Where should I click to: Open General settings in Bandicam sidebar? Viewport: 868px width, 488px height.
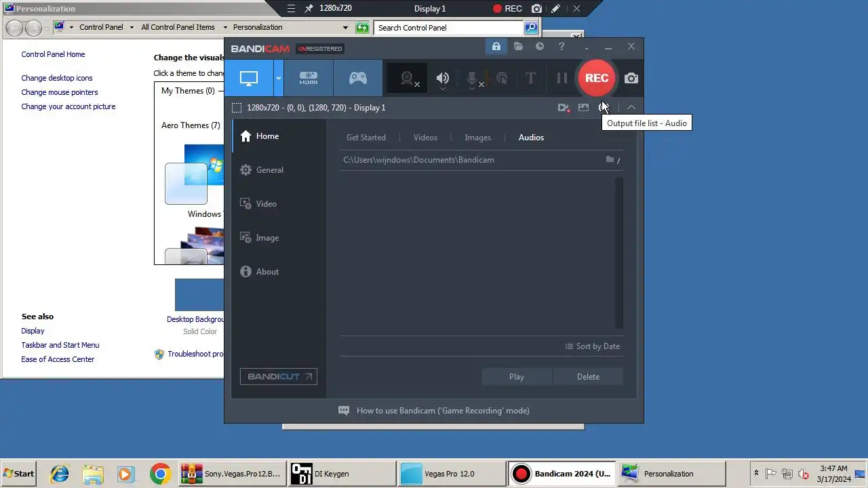[279, 170]
